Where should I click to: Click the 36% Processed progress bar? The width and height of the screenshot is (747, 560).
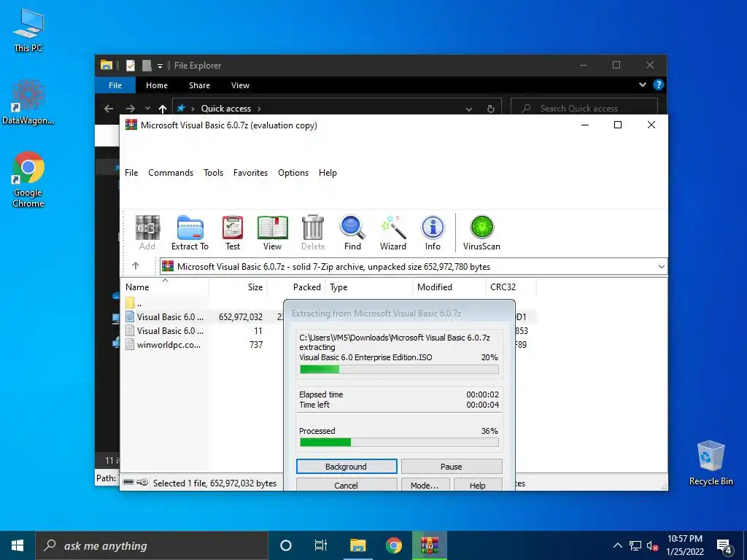[399, 443]
